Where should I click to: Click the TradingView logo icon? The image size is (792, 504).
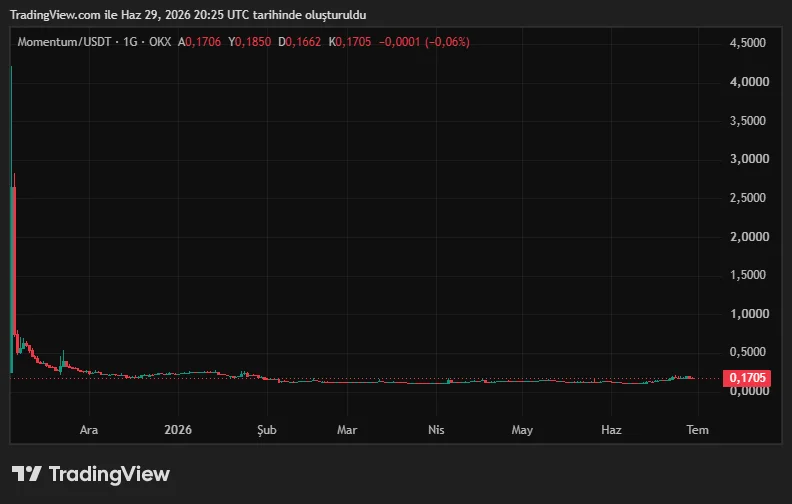click(x=27, y=474)
